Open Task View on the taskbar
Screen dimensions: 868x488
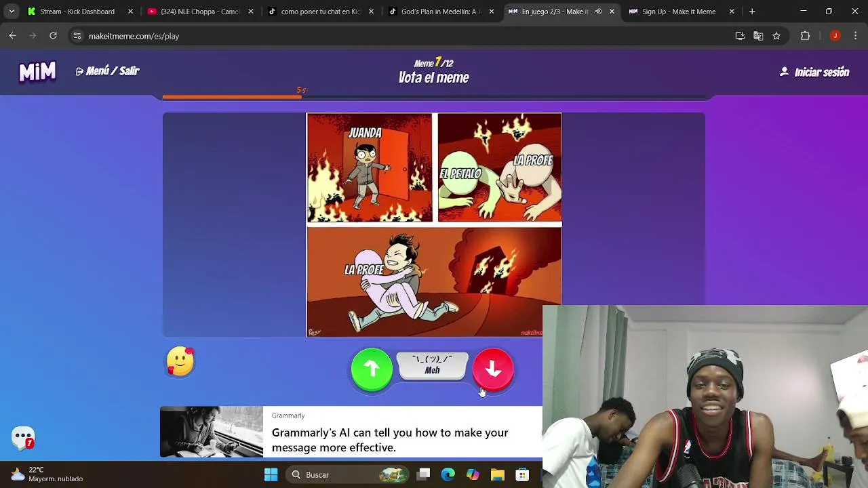[x=423, y=474]
